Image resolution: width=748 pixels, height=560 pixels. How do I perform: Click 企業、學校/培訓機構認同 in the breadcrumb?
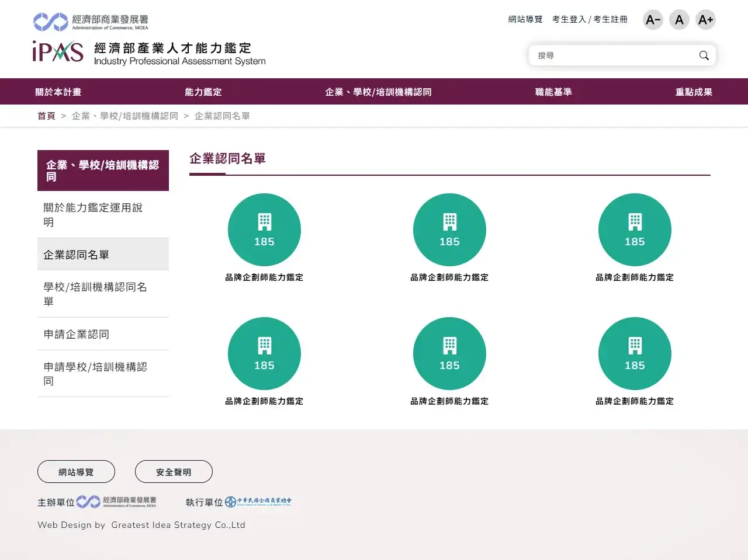click(x=125, y=116)
